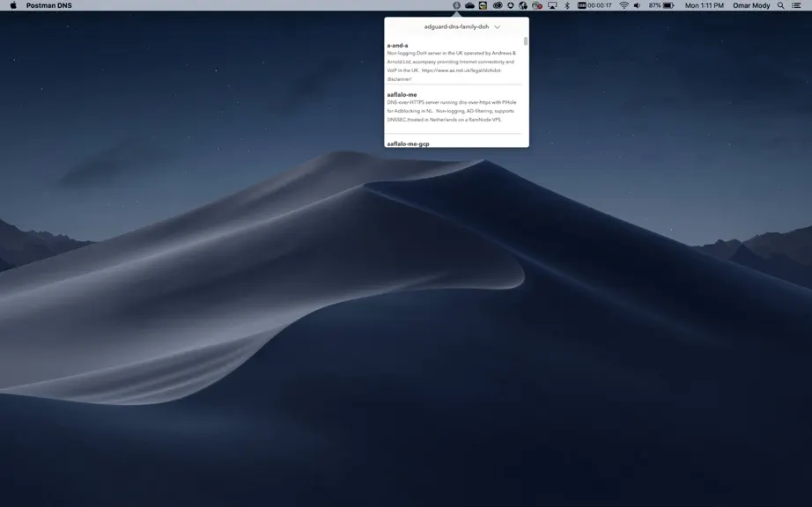Click the Mon 1:11 PM clock
Viewport: 812px width, 507px height.
pos(705,5)
